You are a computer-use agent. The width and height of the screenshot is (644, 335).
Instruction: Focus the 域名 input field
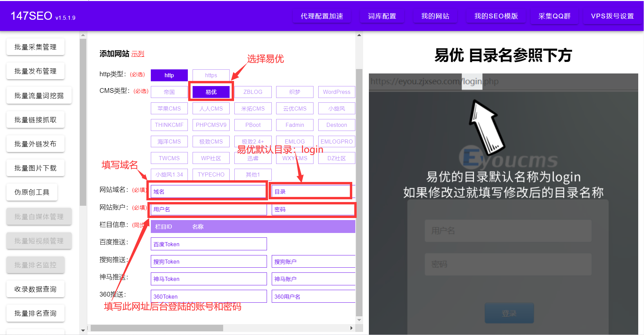[209, 191]
